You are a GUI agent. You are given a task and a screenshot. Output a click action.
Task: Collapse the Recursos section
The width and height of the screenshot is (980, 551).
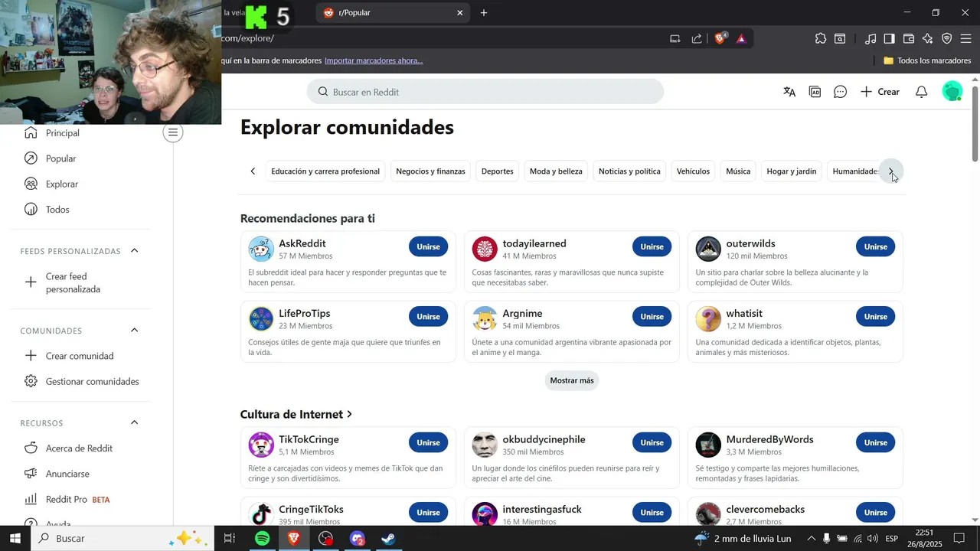135,423
